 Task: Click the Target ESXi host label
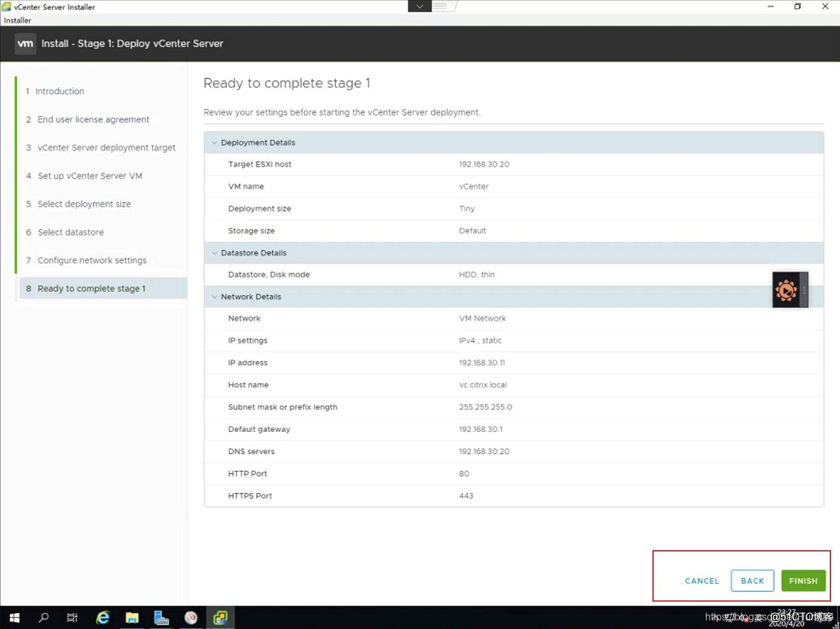[259, 164]
